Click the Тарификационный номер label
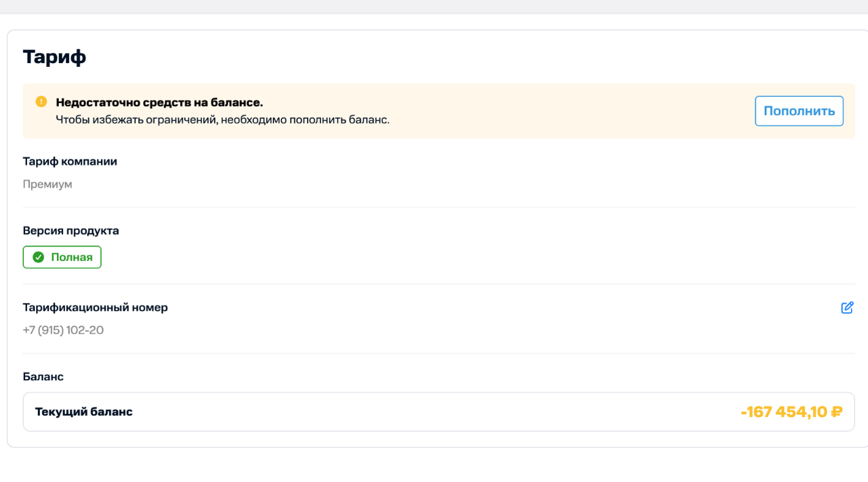Screen dimensions: 868x482 pos(95,307)
